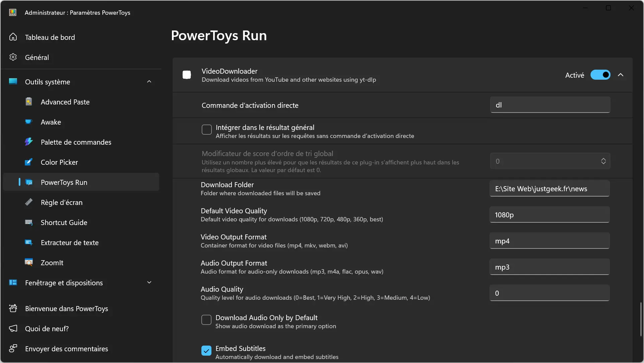The height and width of the screenshot is (363, 644).
Task: Open Tableau de bord page
Action: 81,37
